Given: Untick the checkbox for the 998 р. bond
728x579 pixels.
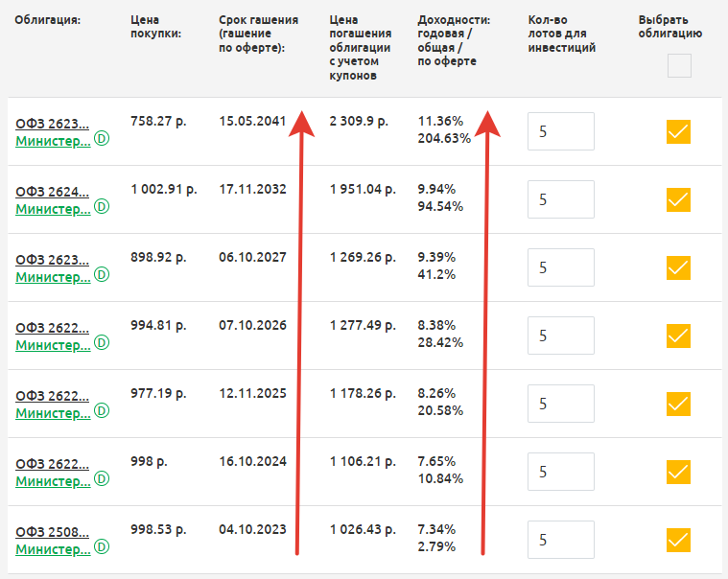Looking at the screenshot, I should click(x=679, y=473).
